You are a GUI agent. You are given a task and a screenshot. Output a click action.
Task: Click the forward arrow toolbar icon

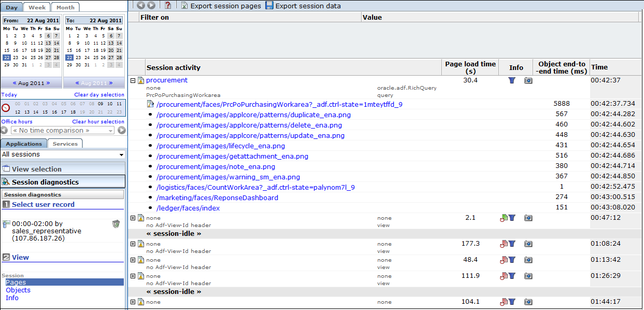coord(151,5)
